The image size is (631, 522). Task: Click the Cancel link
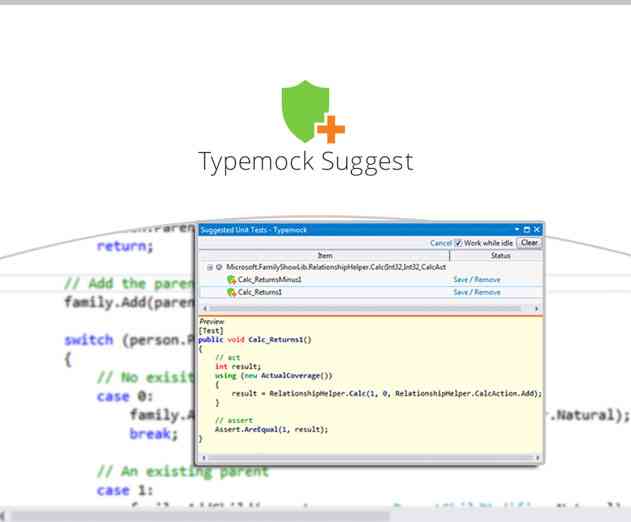(x=441, y=243)
